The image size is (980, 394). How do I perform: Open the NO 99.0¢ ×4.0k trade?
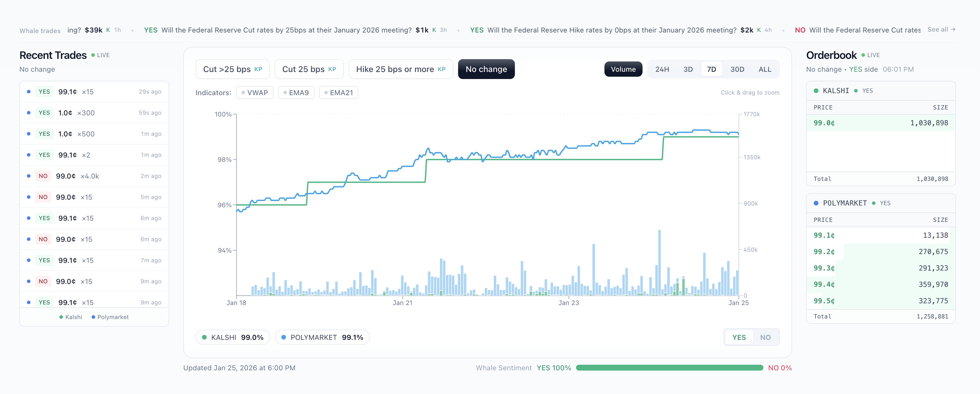[x=94, y=176]
